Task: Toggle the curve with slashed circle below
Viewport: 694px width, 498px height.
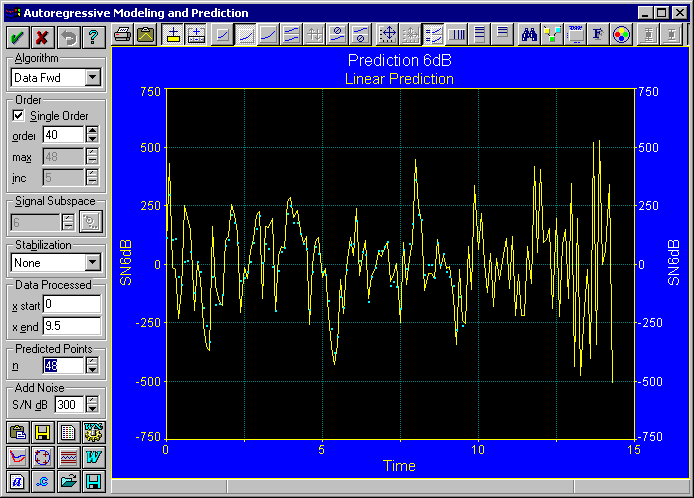Action: point(360,35)
